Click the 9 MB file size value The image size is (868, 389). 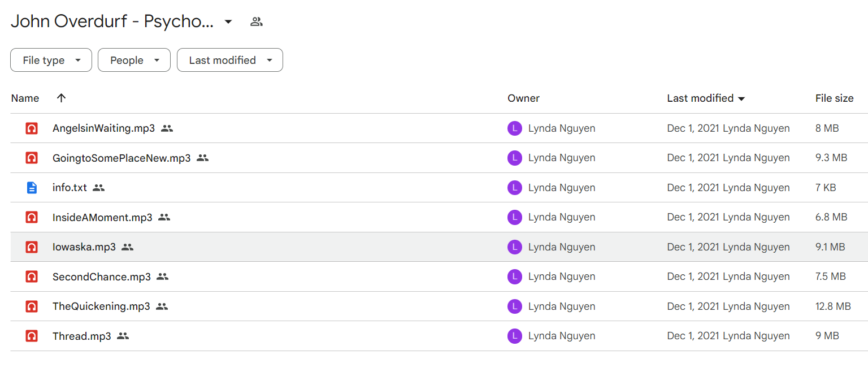[827, 336]
